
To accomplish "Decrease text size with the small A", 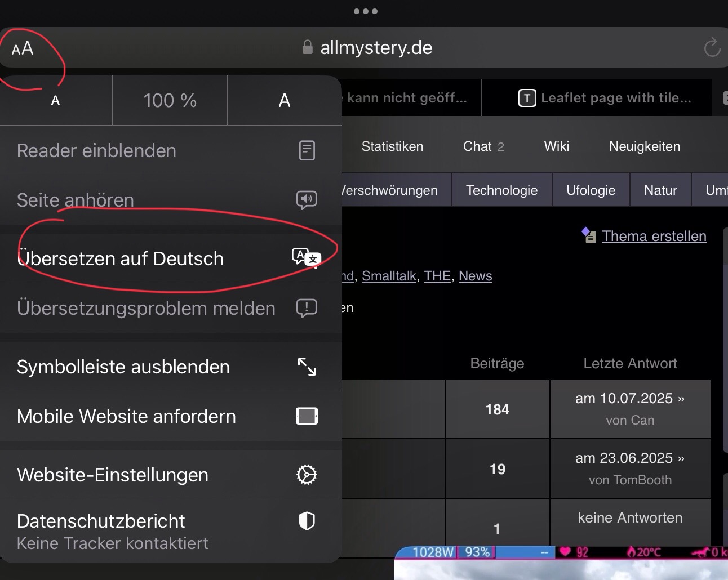I will (x=55, y=101).
